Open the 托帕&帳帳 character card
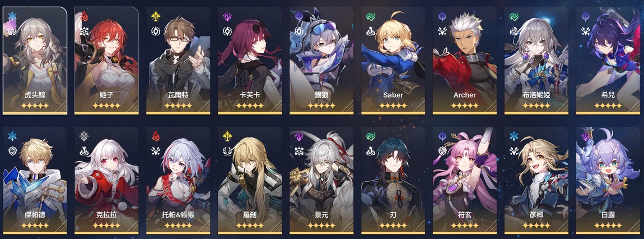 coord(178,180)
